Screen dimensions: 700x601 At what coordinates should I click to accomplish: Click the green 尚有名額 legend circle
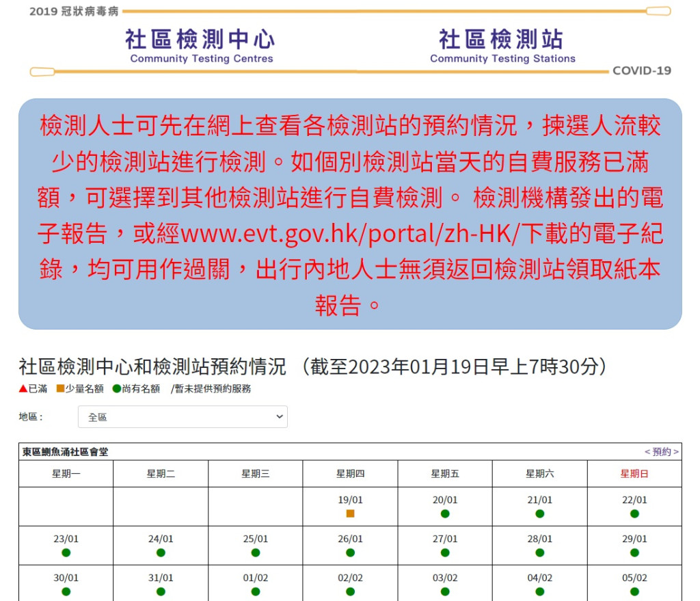[117, 389]
